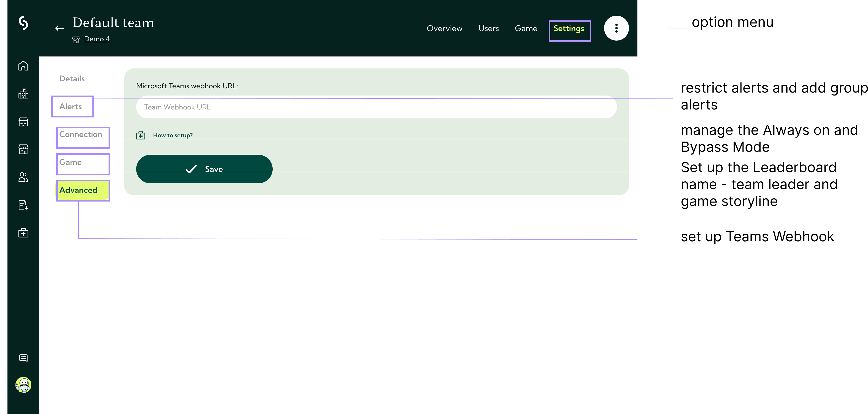Select the Advanced settings section
This screenshot has width=868, height=414.
(83, 190)
